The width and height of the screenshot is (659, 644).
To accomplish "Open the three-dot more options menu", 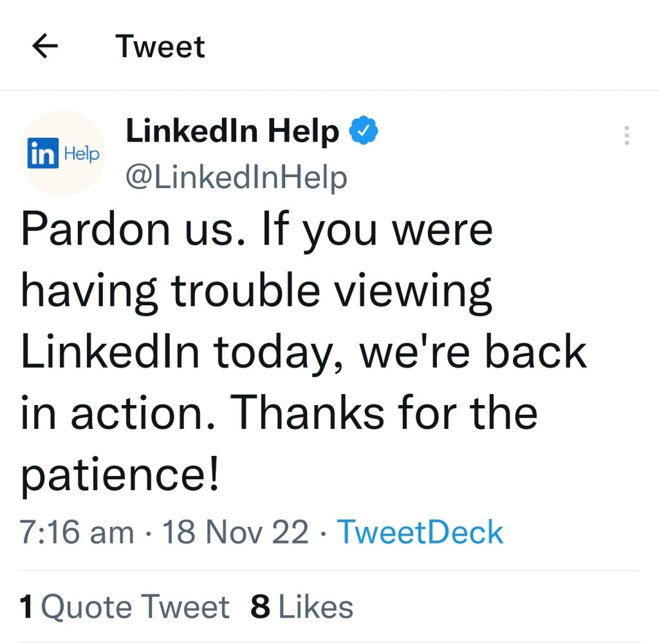I will pos(626,135).
